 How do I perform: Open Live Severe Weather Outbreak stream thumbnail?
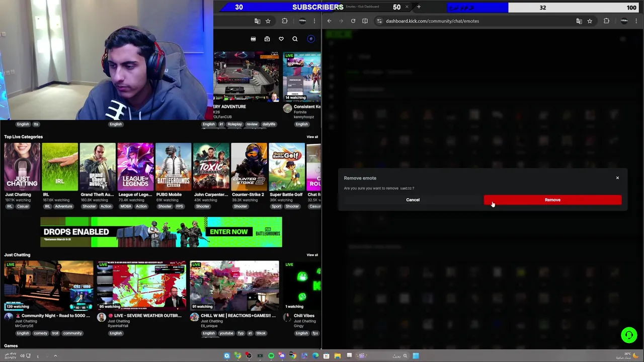(141, 286)
